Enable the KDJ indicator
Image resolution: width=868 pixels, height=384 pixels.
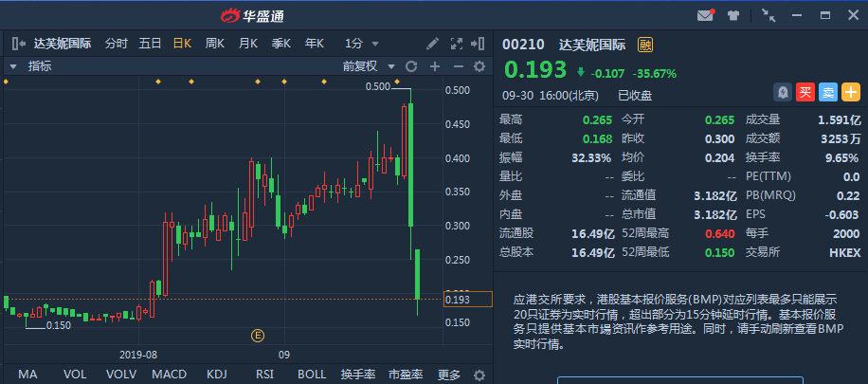pyautogui.click(x=217, y=375)
